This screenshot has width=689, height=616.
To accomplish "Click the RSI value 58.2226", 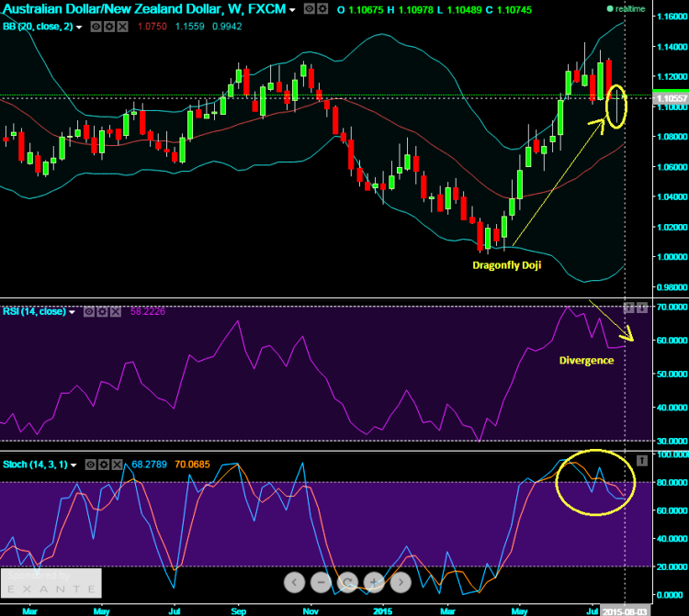I will pos(148,312).
